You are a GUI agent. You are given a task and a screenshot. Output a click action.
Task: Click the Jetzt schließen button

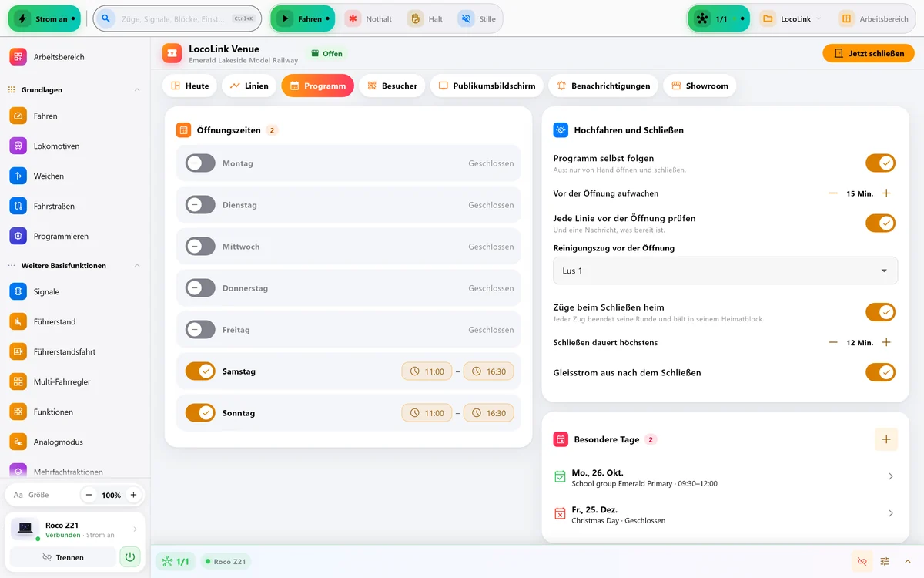click(x=869, y=53)
